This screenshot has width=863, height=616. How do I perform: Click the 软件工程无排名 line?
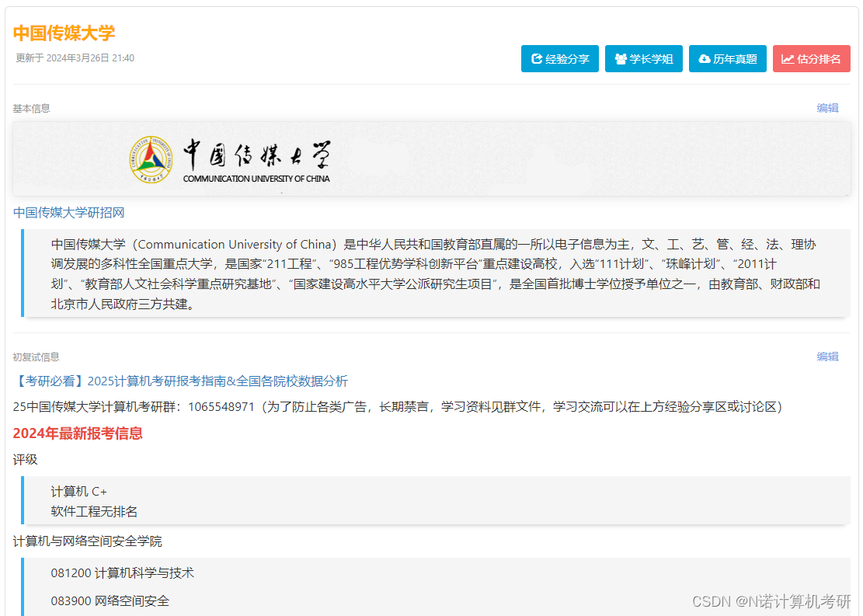pyautogui.click(x=94, y=511)
